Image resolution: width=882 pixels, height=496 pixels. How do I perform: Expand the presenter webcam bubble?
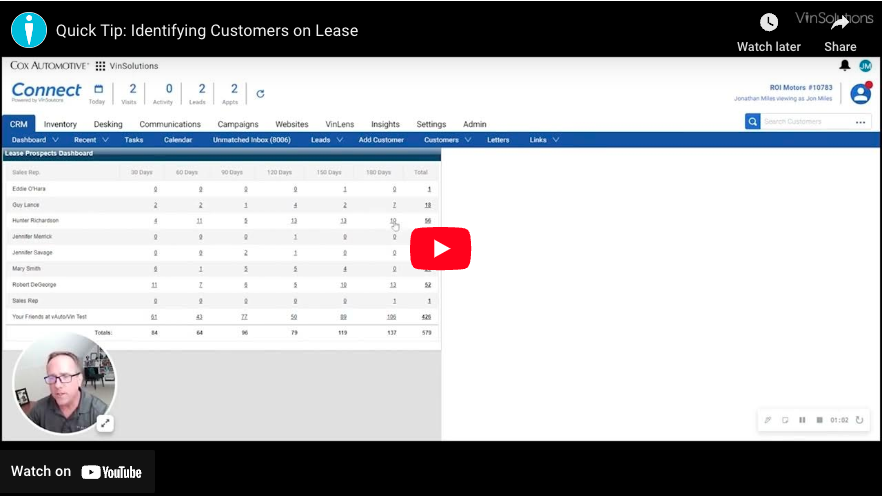(105, 423)
